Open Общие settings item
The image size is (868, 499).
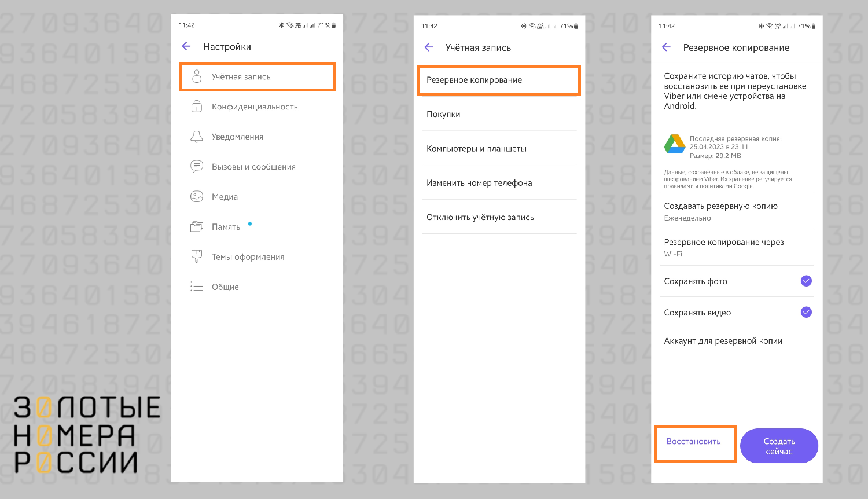pos(257,287)
